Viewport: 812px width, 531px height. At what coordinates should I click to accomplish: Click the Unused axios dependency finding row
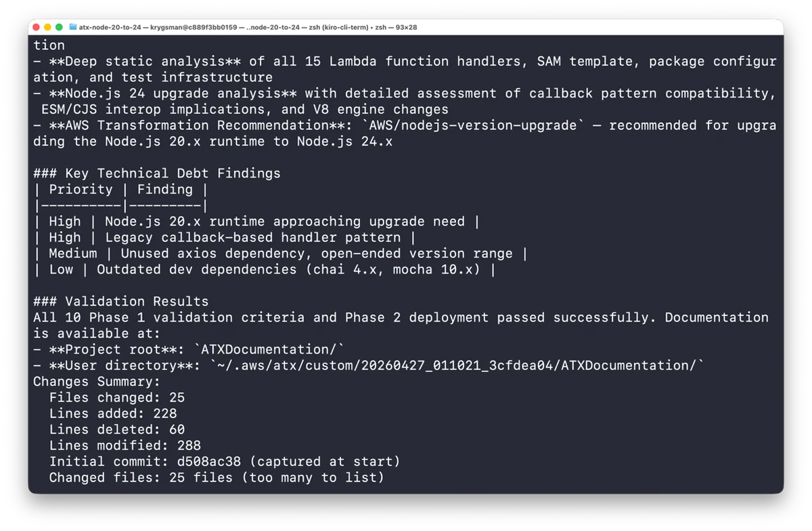280,254
